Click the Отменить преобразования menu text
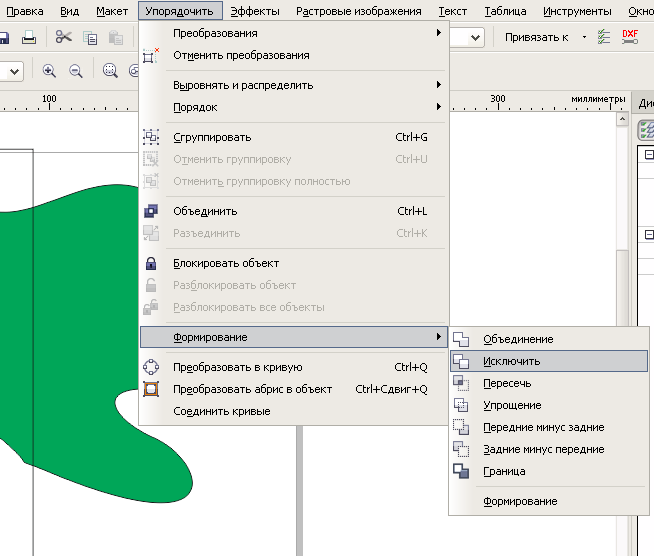The height and width of the screenshot is (556, 654). click(x=241, y=55)
